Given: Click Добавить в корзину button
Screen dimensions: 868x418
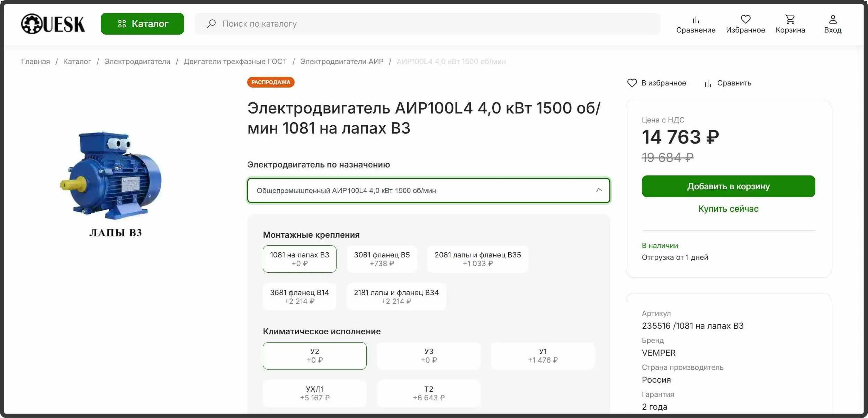Looking at the screenshot, I should 728,187.
